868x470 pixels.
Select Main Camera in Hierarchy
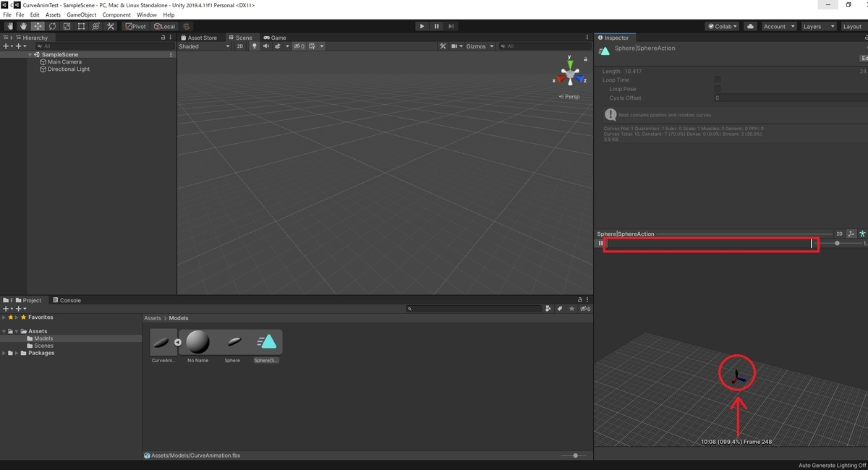click(x=64, y=62)
